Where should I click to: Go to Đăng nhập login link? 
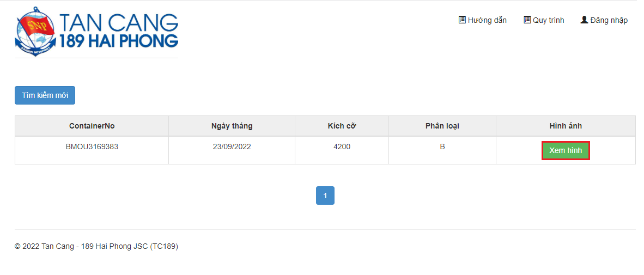604,20
